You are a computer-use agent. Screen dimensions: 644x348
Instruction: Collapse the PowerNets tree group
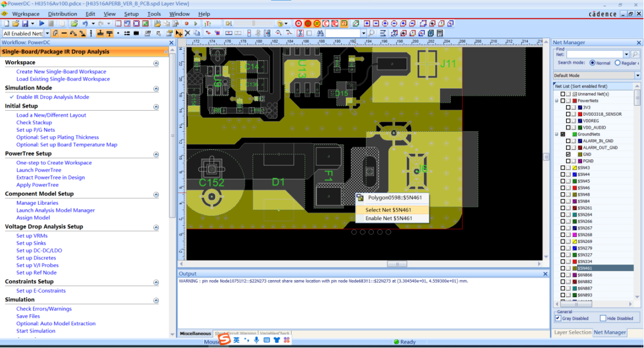pyautogui.click(x=557, y=101)
